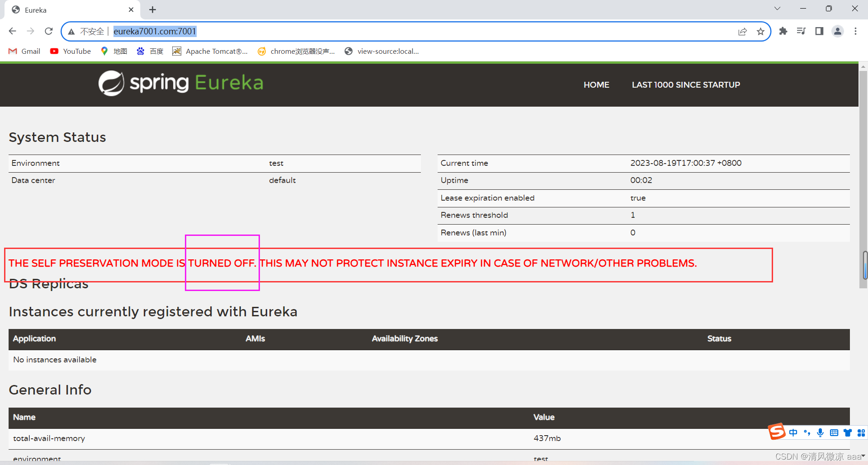Open the 百度 bookmark
Image resolution: width=868 pixels, height=465 pixels.
click(x=150, y=51)
